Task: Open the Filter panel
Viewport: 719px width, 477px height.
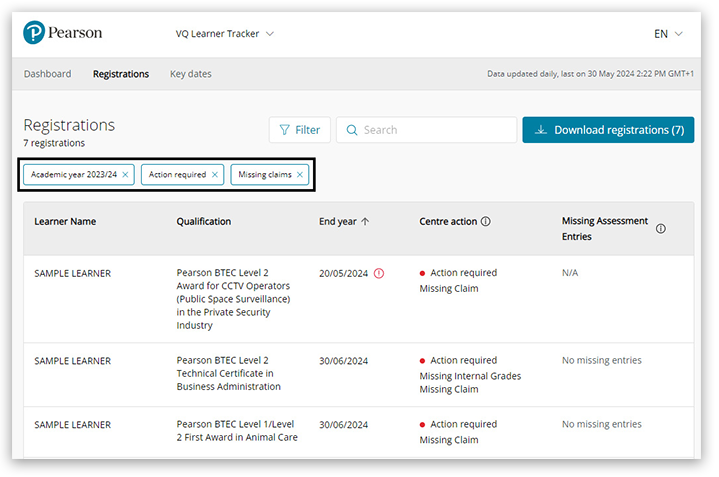Action: point(300,130)
